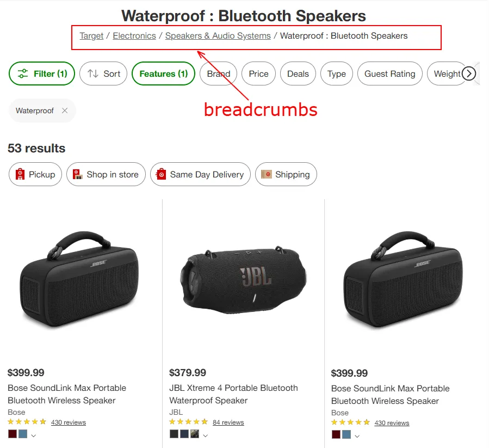View the 84 reviews for JBL Xtreme 4

228,422
